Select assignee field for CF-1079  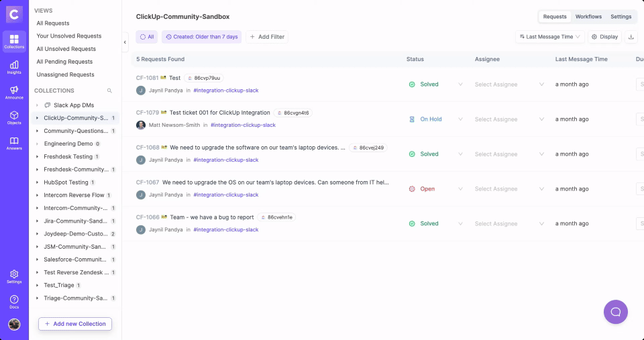pyautogui.click(x=496, y=119)
